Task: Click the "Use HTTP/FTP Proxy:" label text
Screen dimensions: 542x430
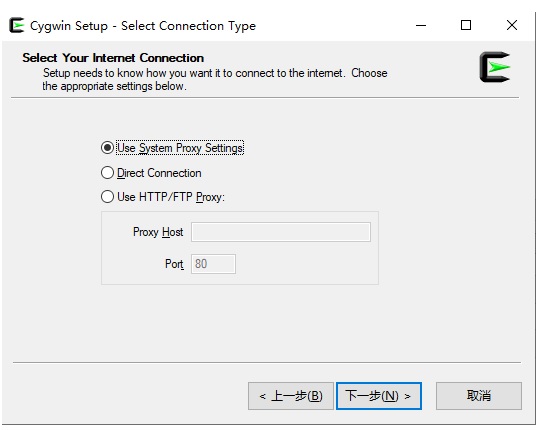Action: coord(171,197)
